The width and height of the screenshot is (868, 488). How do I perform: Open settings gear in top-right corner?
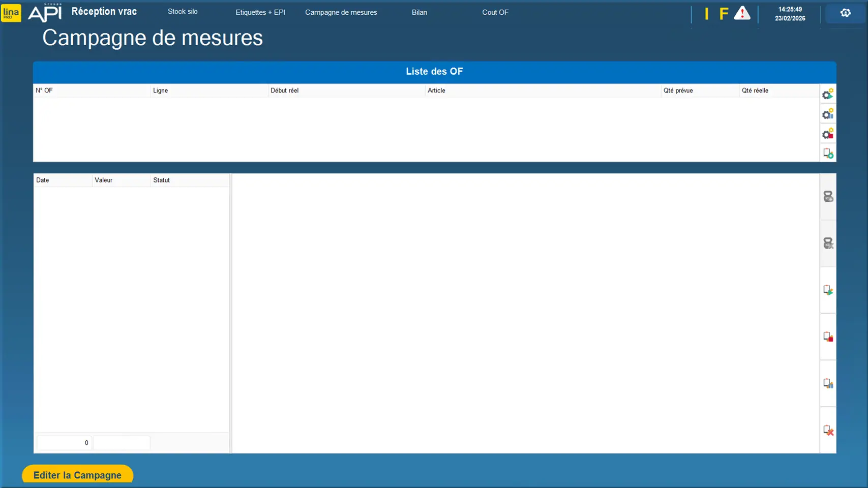(x=845, y=13)
